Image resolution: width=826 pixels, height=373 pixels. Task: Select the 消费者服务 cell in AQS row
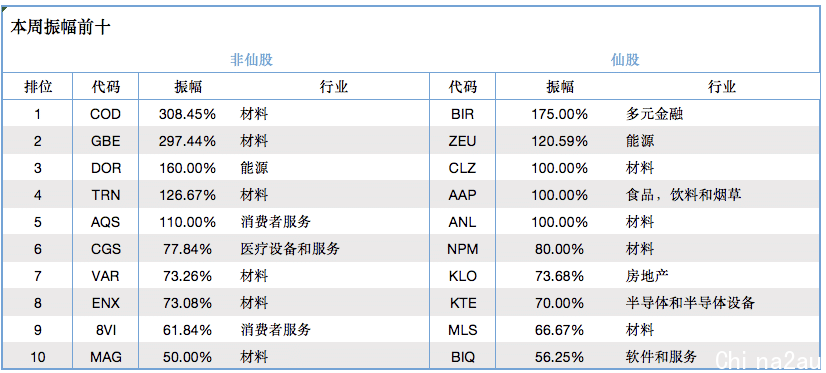276,222
